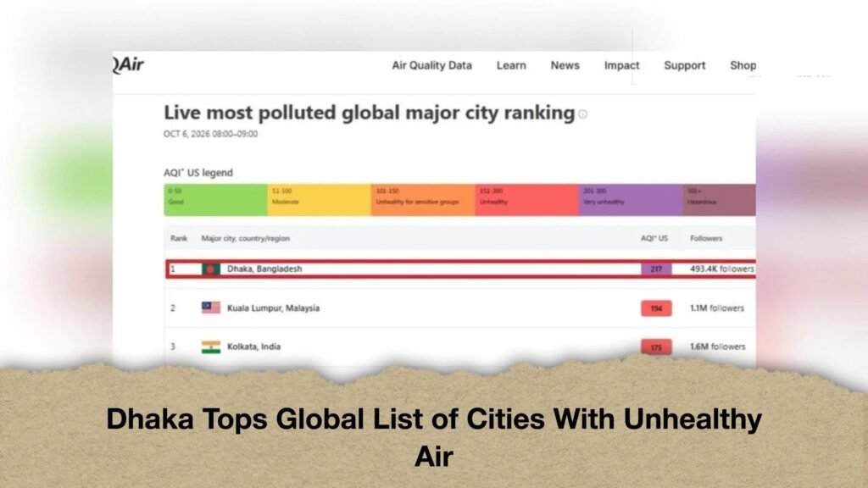The image size is (868, 488).
Task: Click 493.4K followers text
Action: [x=722, y=269]
